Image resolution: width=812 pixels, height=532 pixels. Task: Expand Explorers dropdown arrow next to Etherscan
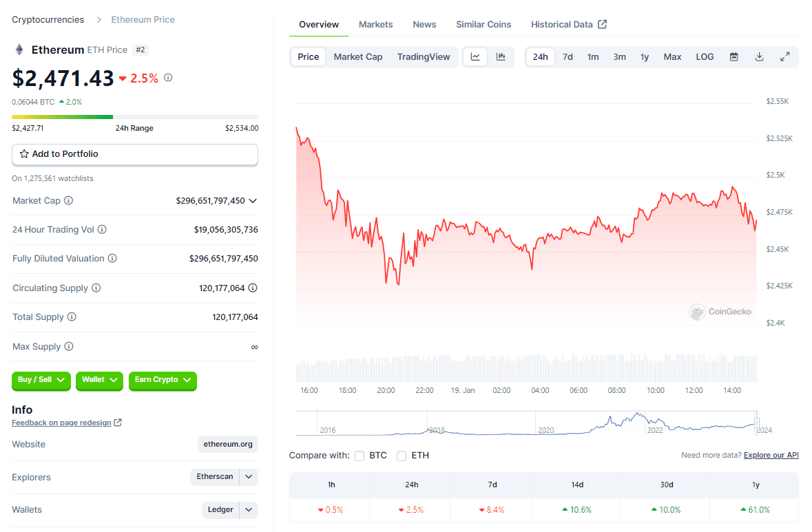(x=249, y=477)
